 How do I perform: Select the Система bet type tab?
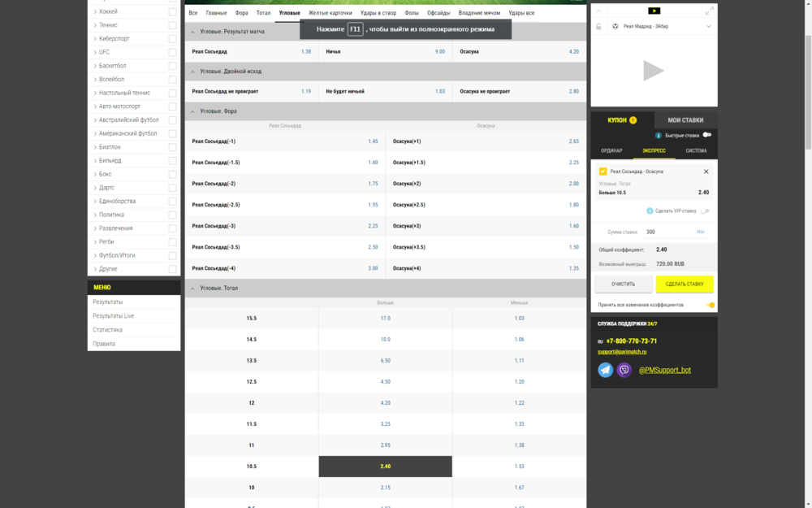(696, 151)
